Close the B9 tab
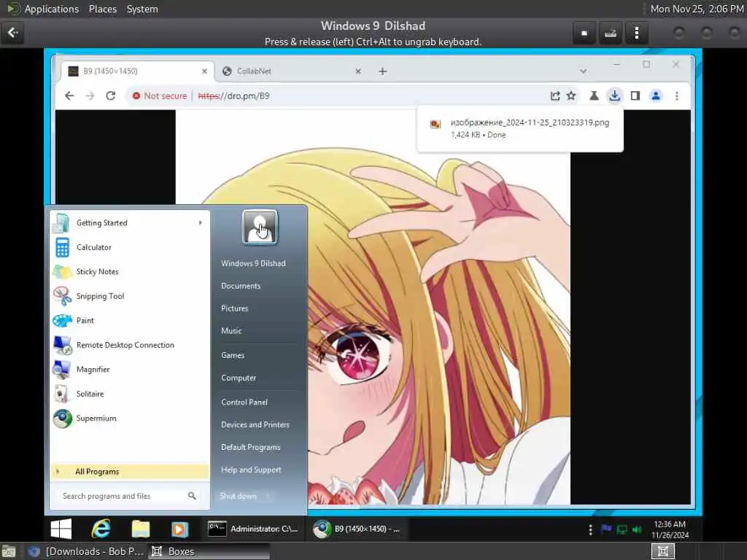The width and height of the screenshot is (747, 560). click(x=204, y=71)
